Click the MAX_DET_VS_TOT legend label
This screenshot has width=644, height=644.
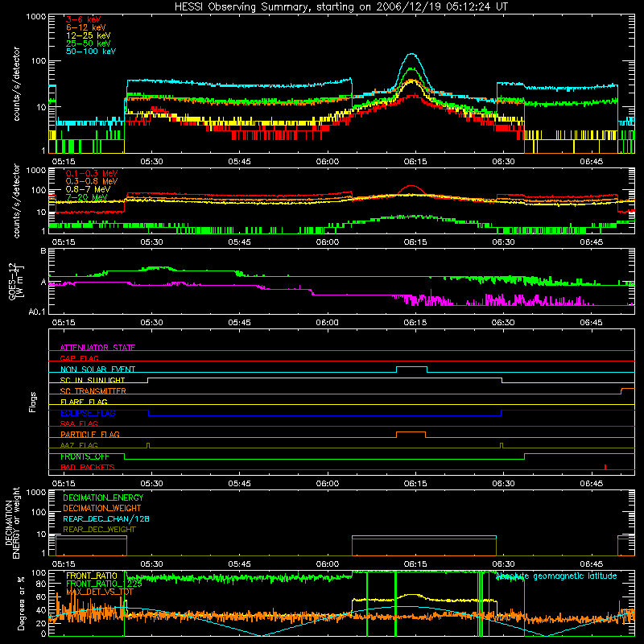point(100,592)
